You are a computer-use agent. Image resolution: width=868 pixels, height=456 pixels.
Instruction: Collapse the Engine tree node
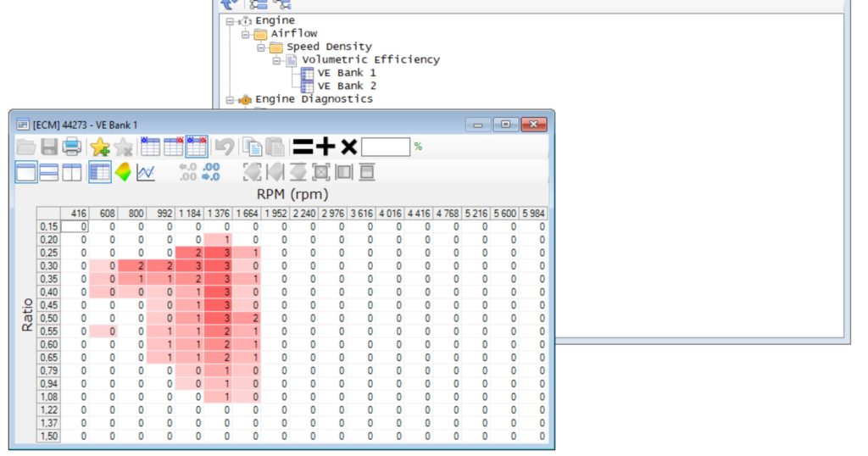(x=230, y=20)
